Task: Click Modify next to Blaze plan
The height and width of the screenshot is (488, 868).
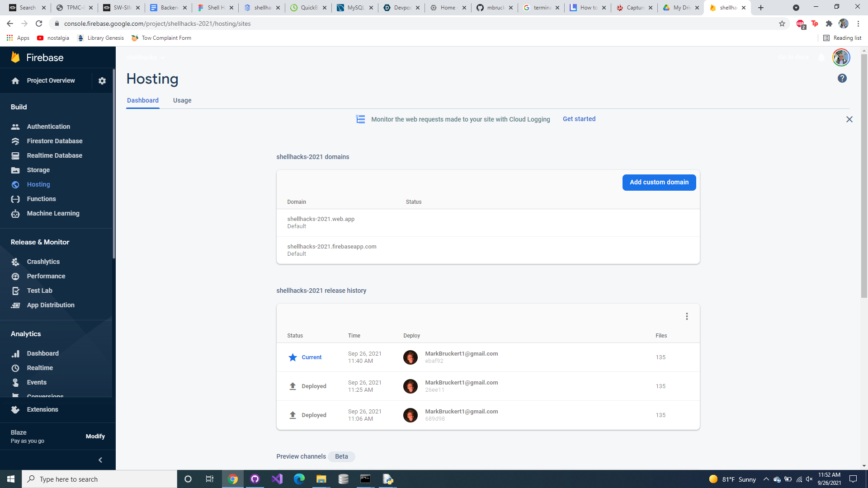Action: click(x=95, y=436)
